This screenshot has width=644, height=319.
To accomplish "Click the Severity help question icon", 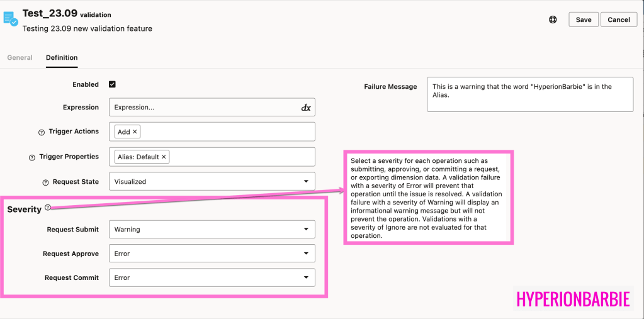I will point(48,208).
